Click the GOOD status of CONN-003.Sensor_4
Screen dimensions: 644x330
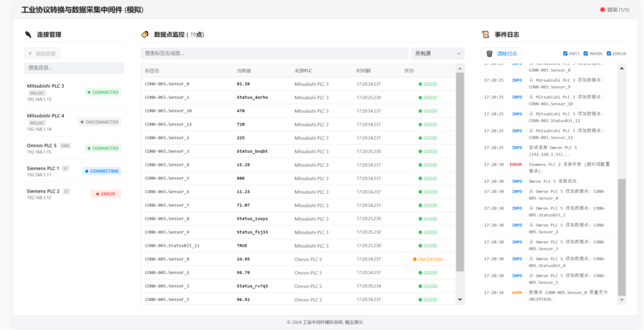[x=428, y=165]
